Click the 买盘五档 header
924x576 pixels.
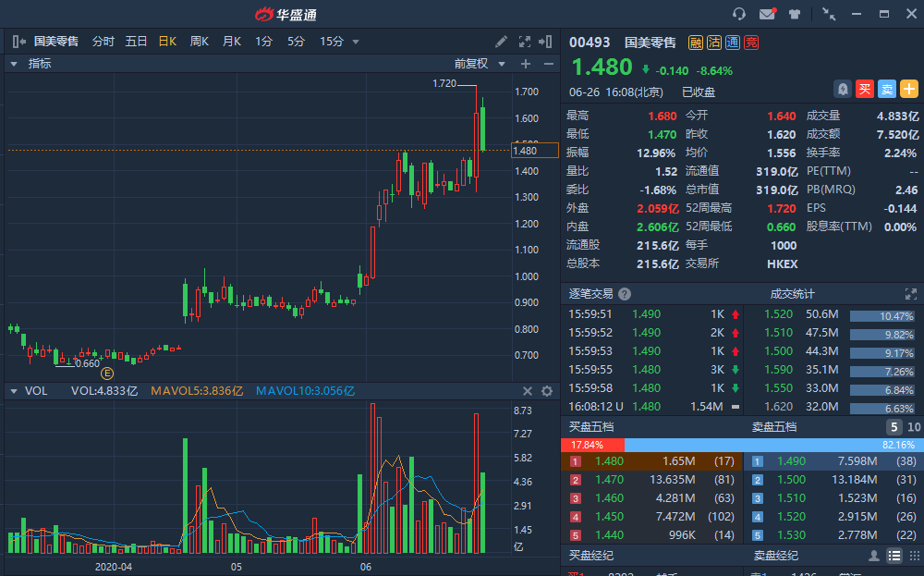[591, 427]
